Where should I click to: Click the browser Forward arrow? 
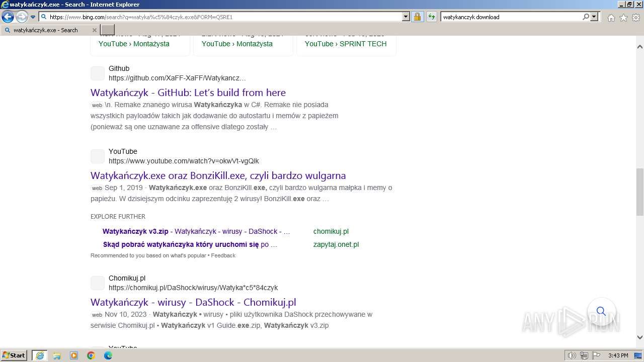(22, 17)
